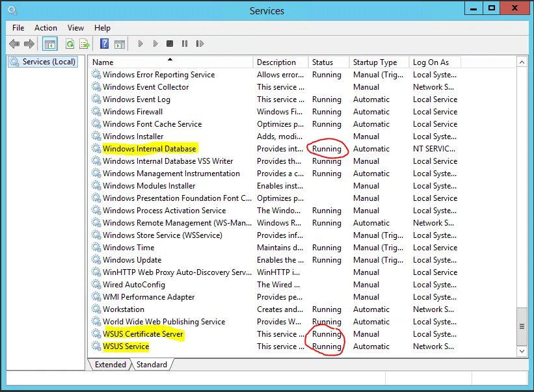The image size is (534, 392).
Task: Click gear icon beside Windows Update
Action: (x=96, y=259)
